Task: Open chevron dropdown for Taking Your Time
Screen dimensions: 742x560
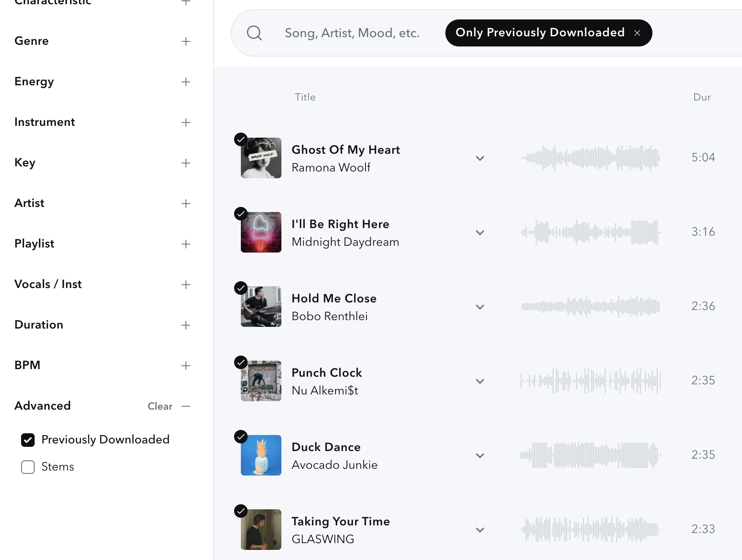Action: coord(480,530)
